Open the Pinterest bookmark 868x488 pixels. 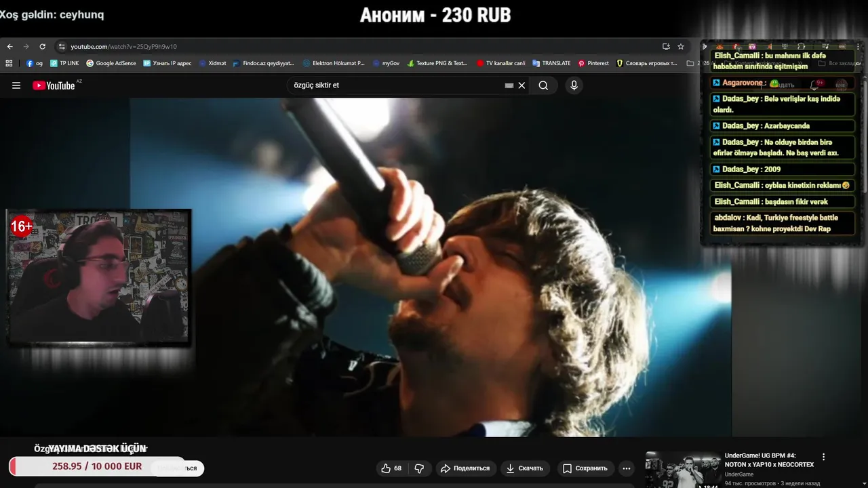click(x=593, y=63)
